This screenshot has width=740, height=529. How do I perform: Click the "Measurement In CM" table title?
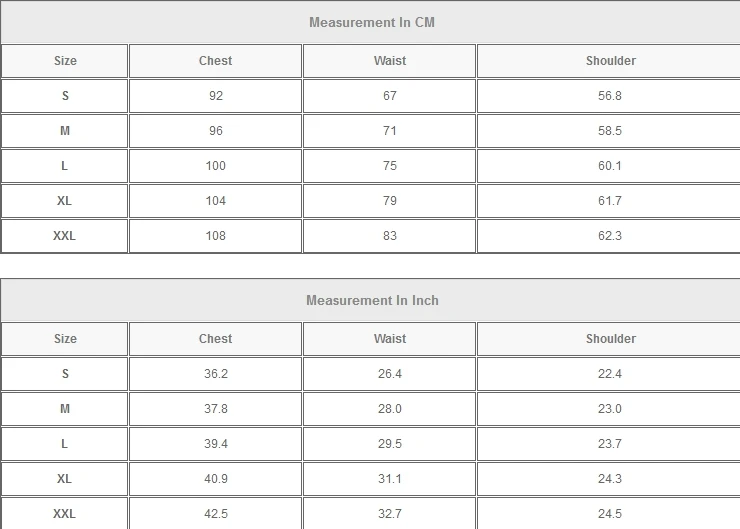coord(371,22)
